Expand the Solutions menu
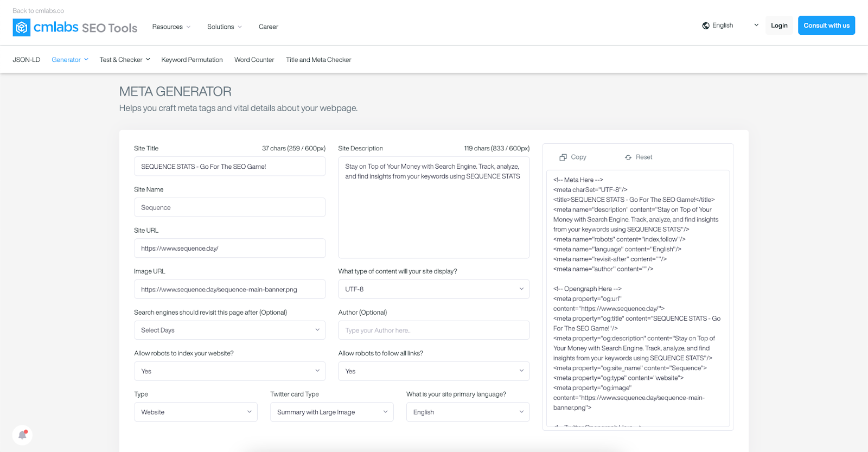 tap(225, 27)
